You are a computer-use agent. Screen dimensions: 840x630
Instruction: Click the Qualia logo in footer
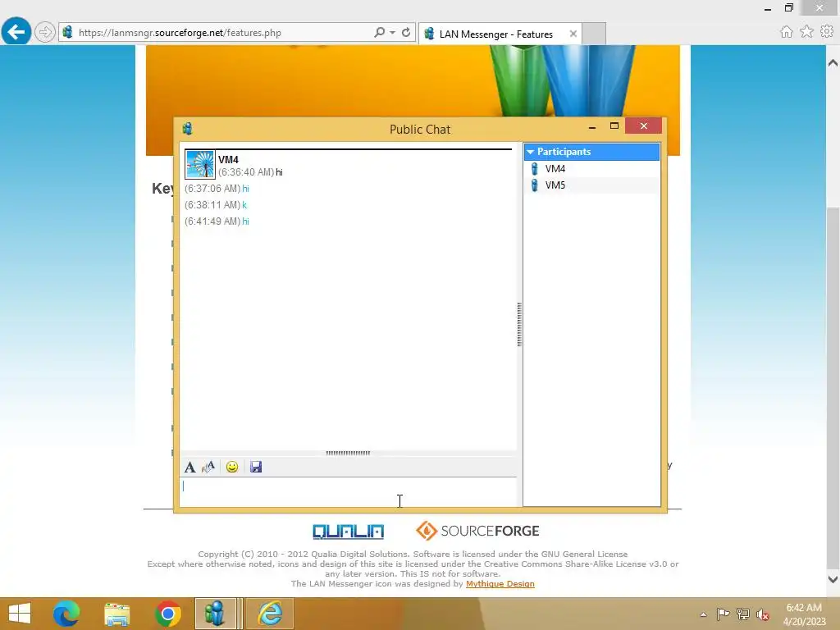348,532
